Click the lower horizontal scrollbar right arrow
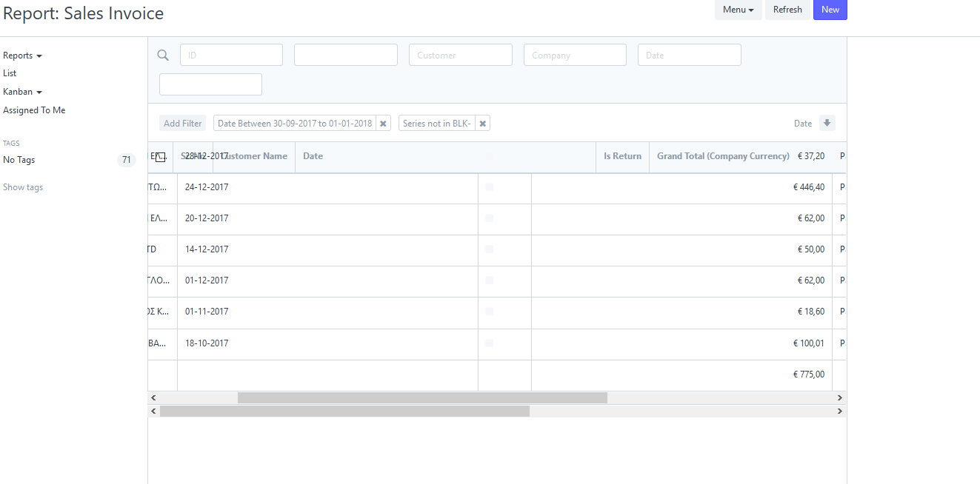This screenshot has width=980, height=484. (x=839, y=411)
